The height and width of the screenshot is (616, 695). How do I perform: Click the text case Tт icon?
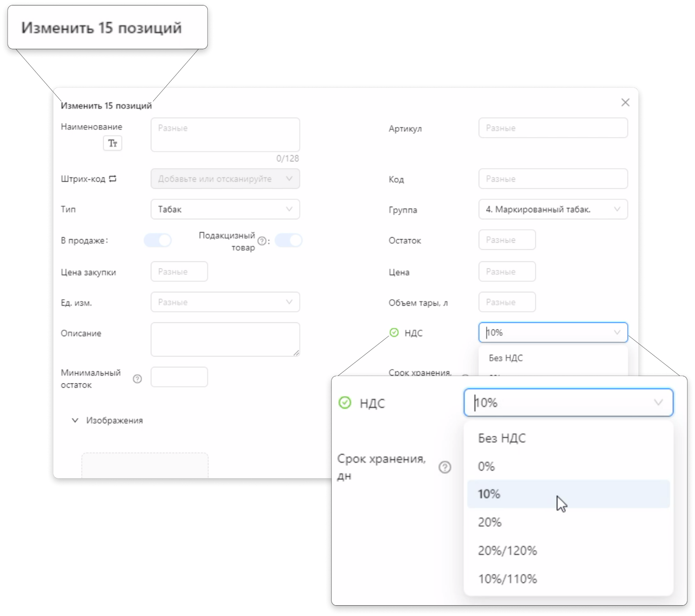pos(112,143)
